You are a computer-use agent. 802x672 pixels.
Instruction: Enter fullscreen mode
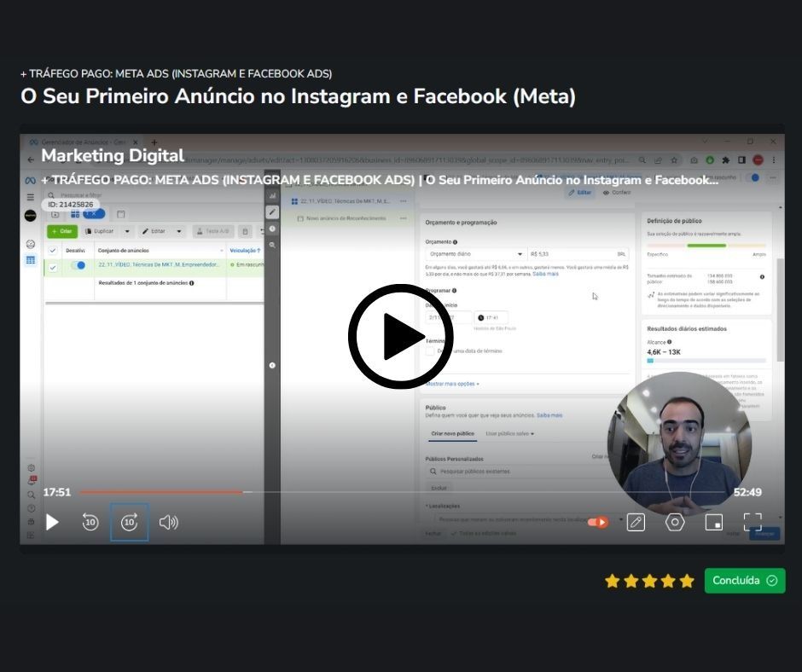[x=753, y=522]
